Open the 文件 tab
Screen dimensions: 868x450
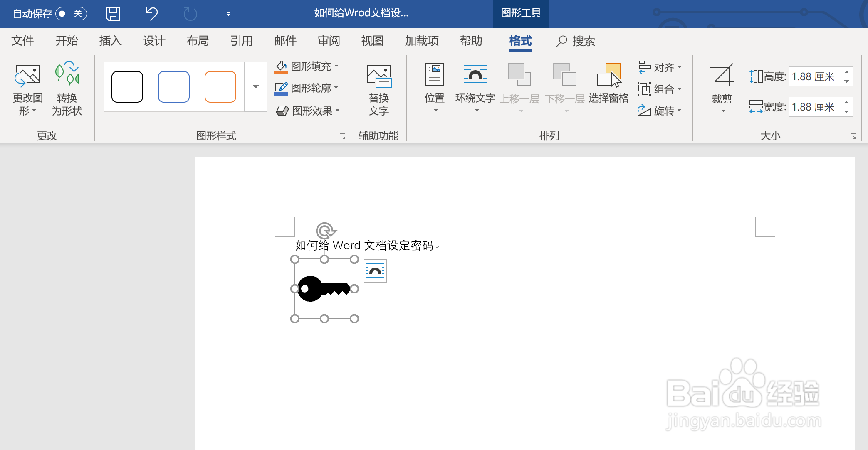[x=22, y=41]
